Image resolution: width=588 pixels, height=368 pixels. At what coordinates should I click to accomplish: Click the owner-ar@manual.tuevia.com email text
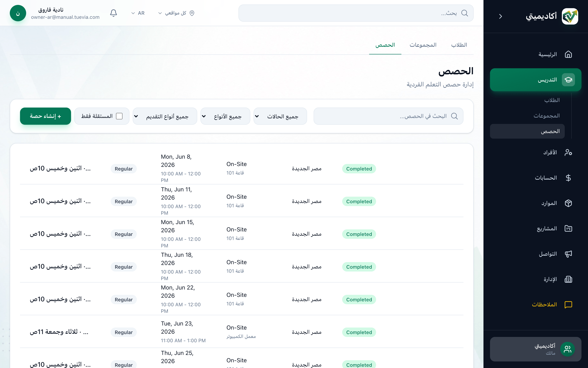tap(65, 17)
